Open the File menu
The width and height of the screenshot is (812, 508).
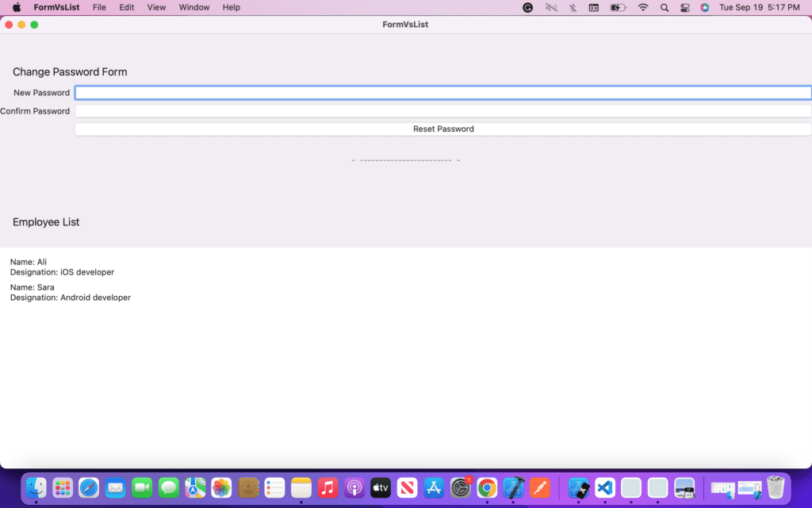point(99,7)
